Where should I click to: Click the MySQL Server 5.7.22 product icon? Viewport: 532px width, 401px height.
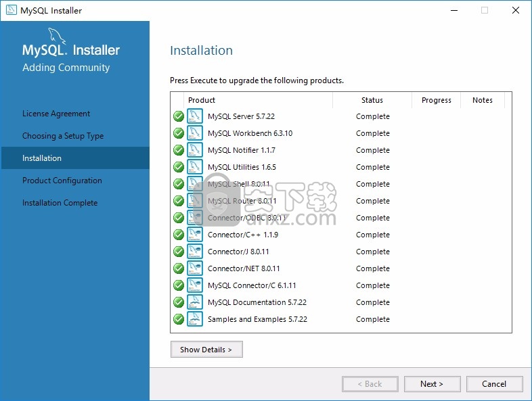click(x=195, y=116)
